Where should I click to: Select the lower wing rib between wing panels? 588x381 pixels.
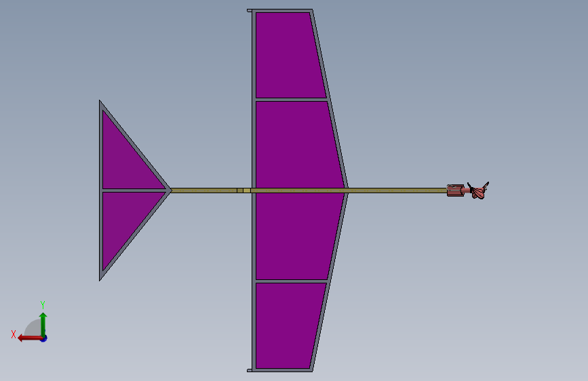[x=292, y=281]
